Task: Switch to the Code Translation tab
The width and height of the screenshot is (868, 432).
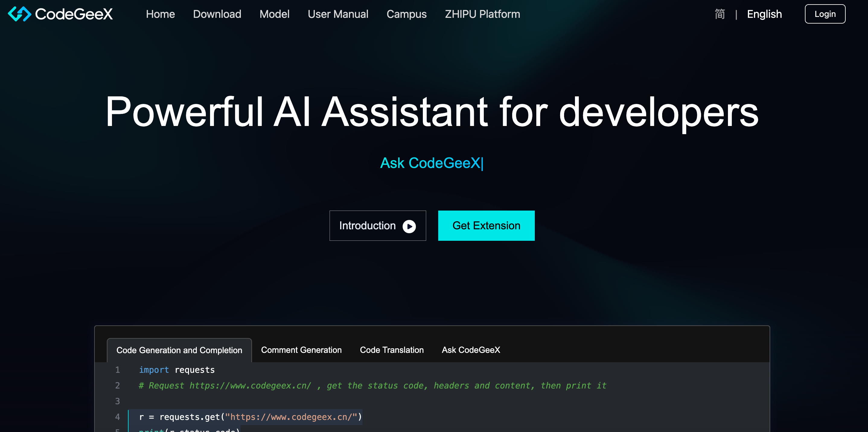Action: click(392, 350)
